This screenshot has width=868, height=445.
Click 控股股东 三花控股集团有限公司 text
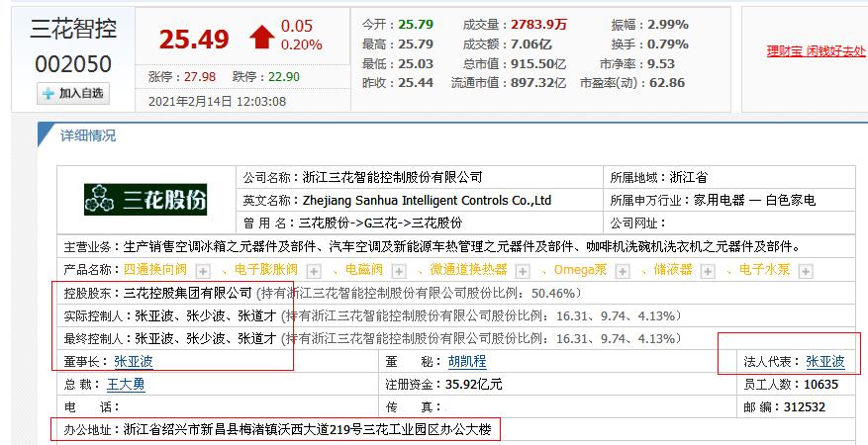[188, 293]
